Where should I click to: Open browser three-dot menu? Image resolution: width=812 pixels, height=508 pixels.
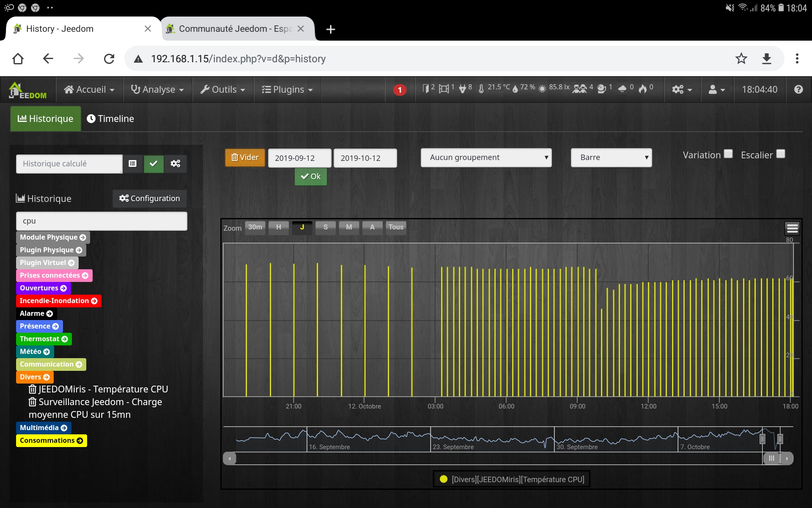pyautogui.click(x=797, y=58)
